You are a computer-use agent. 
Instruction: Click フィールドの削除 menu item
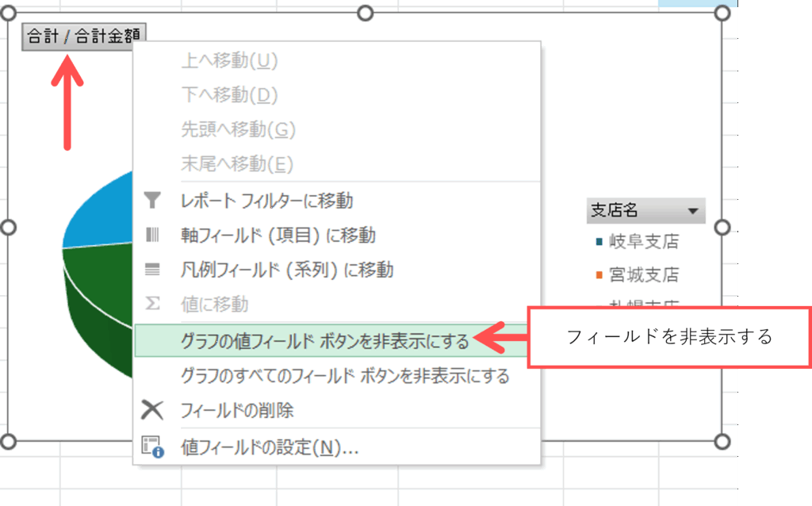point(237,410)
